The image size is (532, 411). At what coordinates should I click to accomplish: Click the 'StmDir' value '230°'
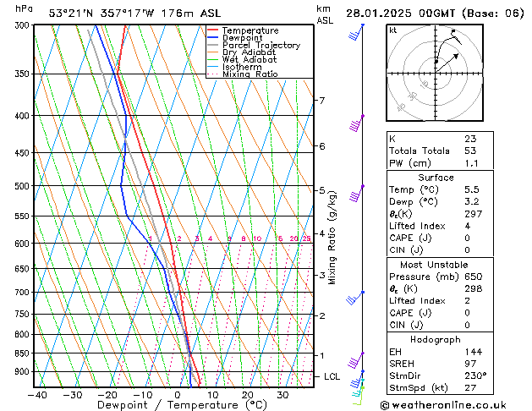pyautogui.click(x=475, y=375)
